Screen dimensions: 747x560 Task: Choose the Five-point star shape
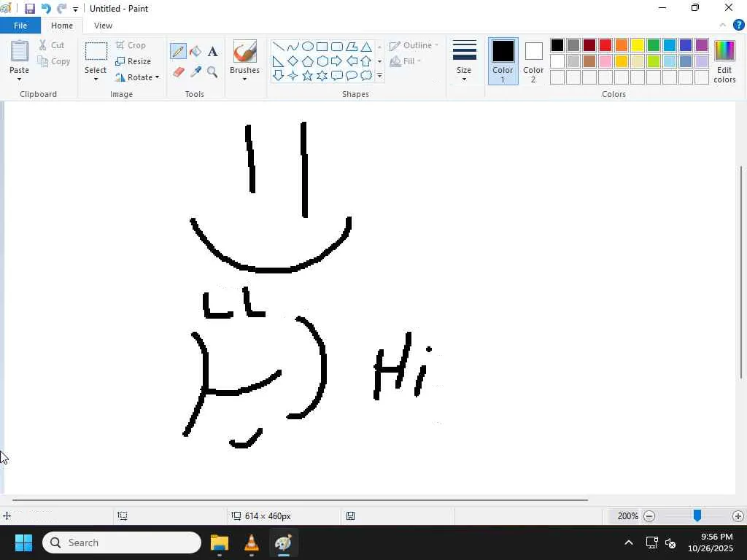tap(308, 75)
